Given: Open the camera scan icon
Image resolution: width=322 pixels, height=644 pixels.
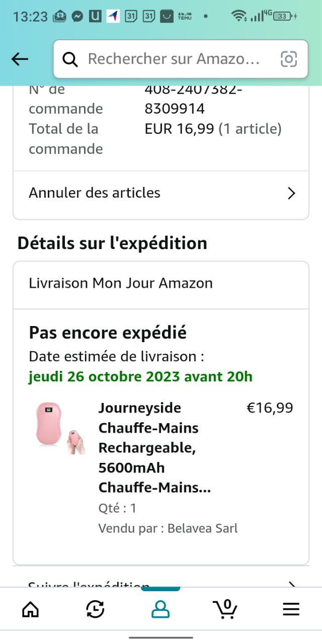Looking at the screenshot, I should [x=288, y=59].
